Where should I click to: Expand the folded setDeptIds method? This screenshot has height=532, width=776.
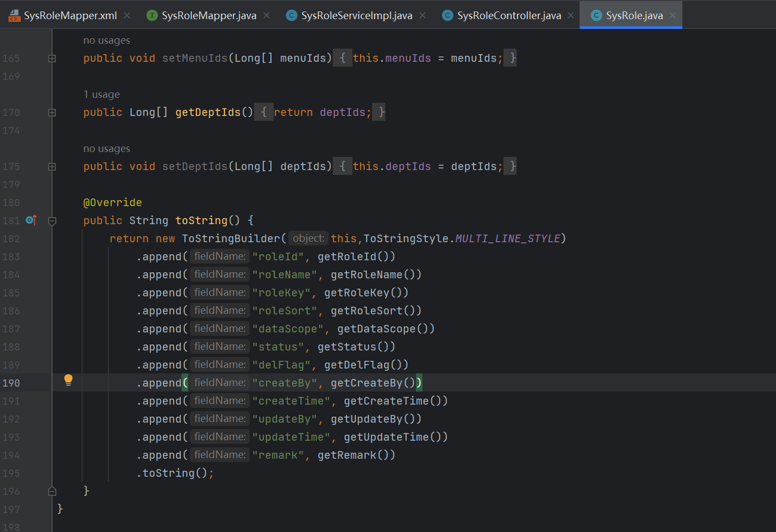[x=52, y=167]
